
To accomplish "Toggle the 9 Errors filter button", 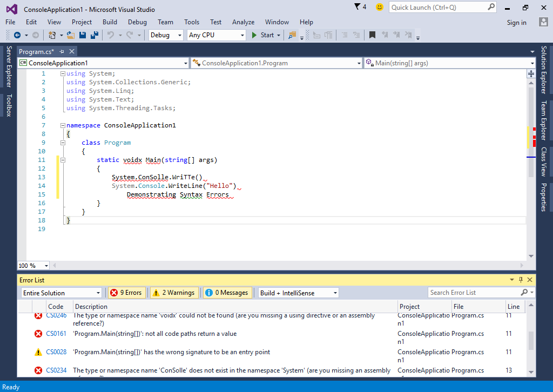I will pos(126,293).
